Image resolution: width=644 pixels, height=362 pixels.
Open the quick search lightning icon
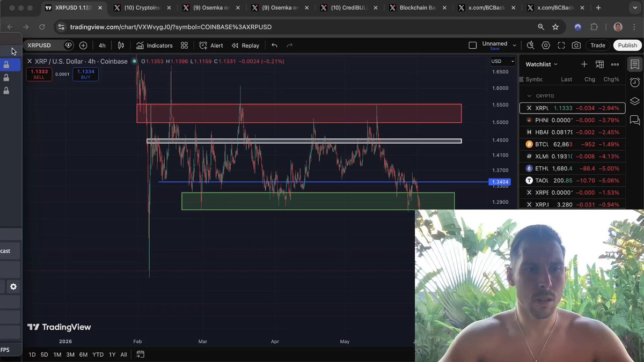pos(530,46)
